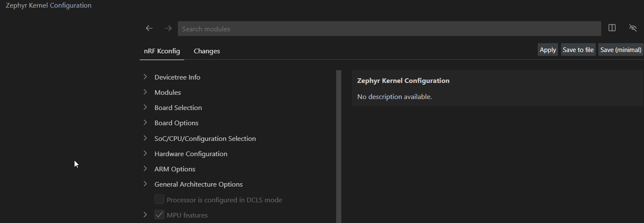The width and height of the screenshot is (644, 223).
Task: Click the Search modules input field
Action: click(x=389, y=29)
